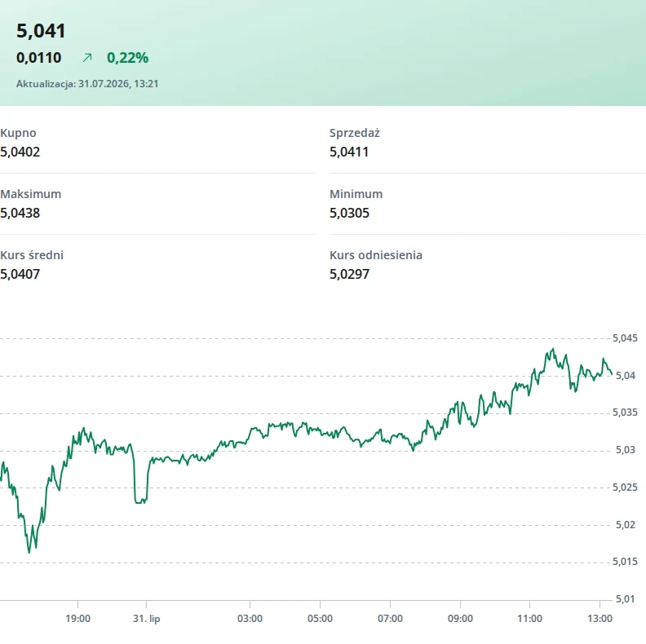Viewport: 646px width, 644px height.
Task: Click the 09:00 time axis label
Action: coord(460,619)
